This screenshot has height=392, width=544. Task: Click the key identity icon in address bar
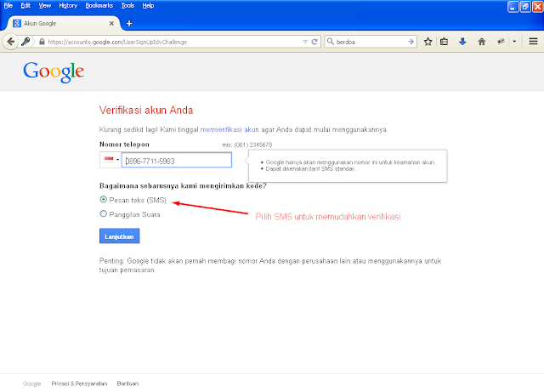point(25,42)
